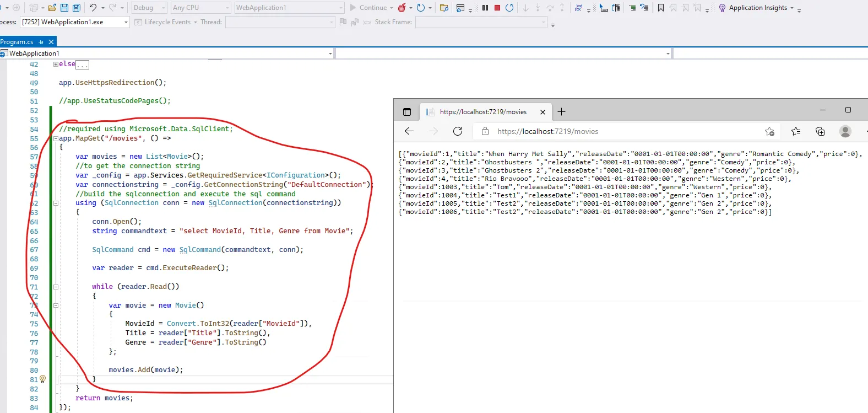Screen dimensions: 868x413
Task: Click the ellipsis box after else
Action: pyautogui.click(x=82, y=65)
